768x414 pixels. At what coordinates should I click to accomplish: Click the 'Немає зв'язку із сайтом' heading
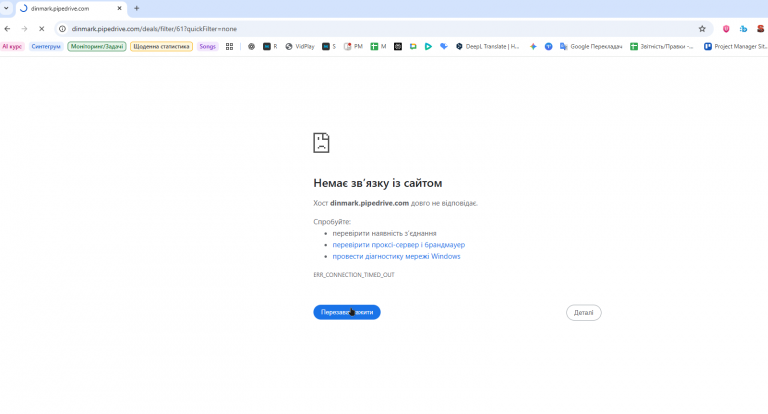(x=378, y=183)
